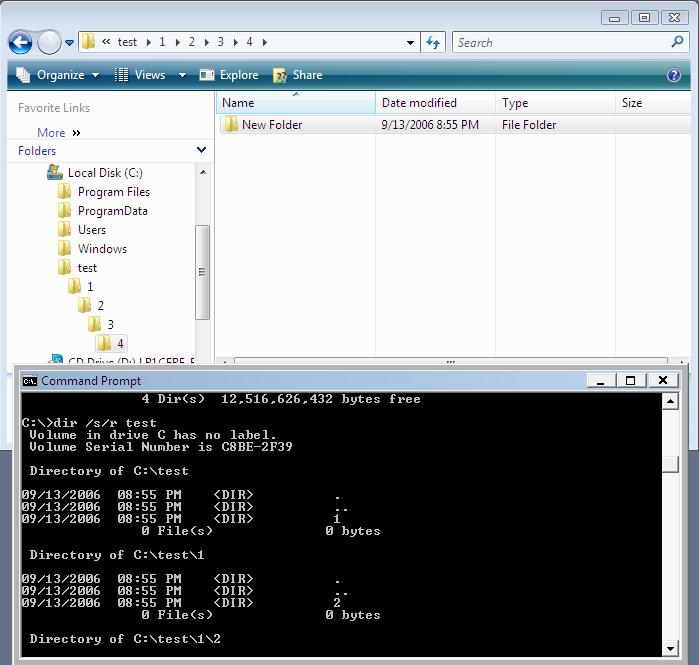Click the Views button

(140, 75)
